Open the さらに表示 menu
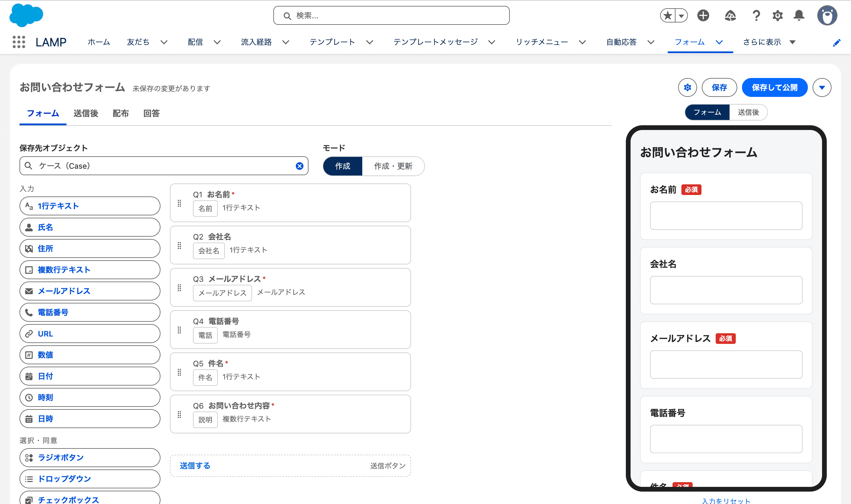This screenshot has height=504, width=851. point(769,43)
